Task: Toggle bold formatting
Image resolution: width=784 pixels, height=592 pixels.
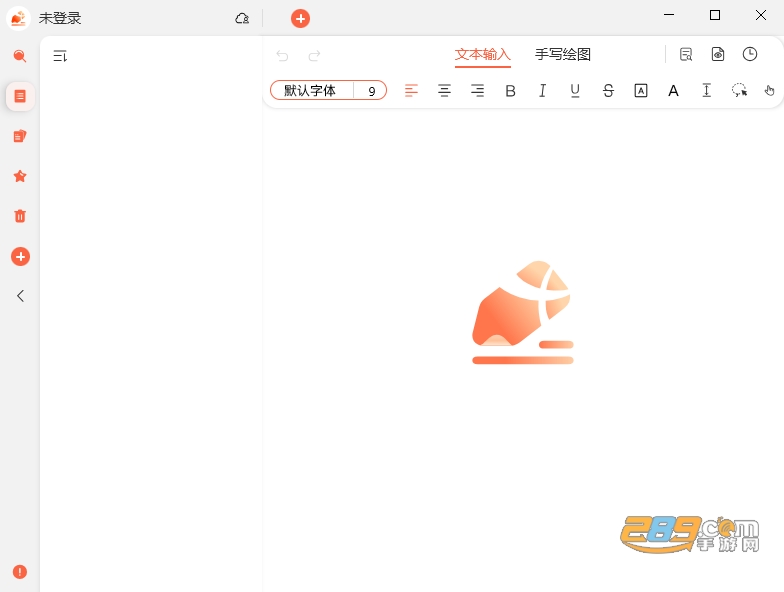Action: pos(510,91)
